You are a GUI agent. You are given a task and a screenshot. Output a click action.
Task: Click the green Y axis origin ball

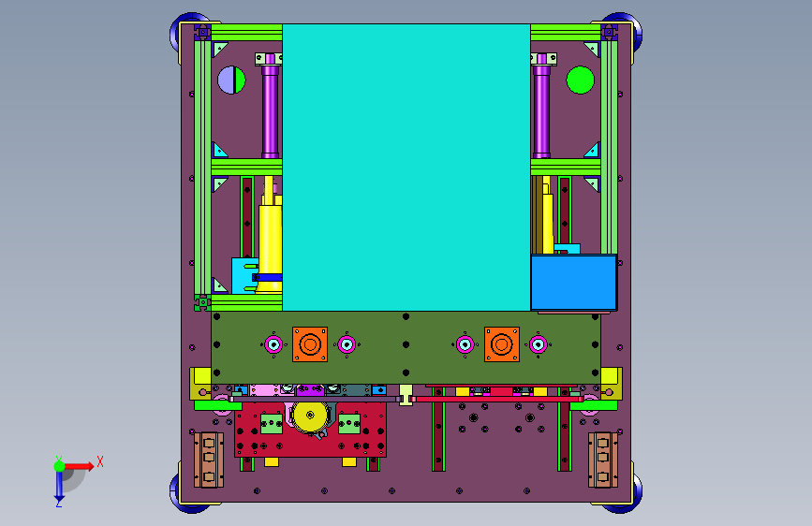click(x=59, y=466)
